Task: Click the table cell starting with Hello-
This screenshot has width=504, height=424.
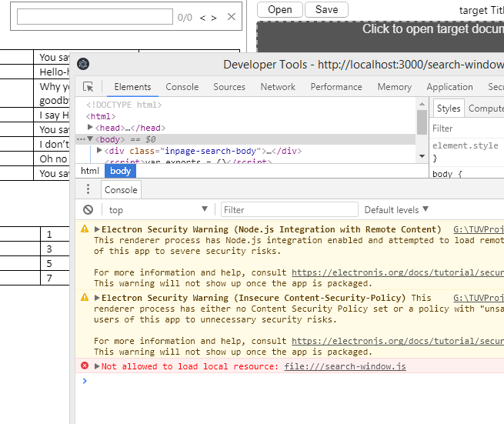Action: pos(52,72)
